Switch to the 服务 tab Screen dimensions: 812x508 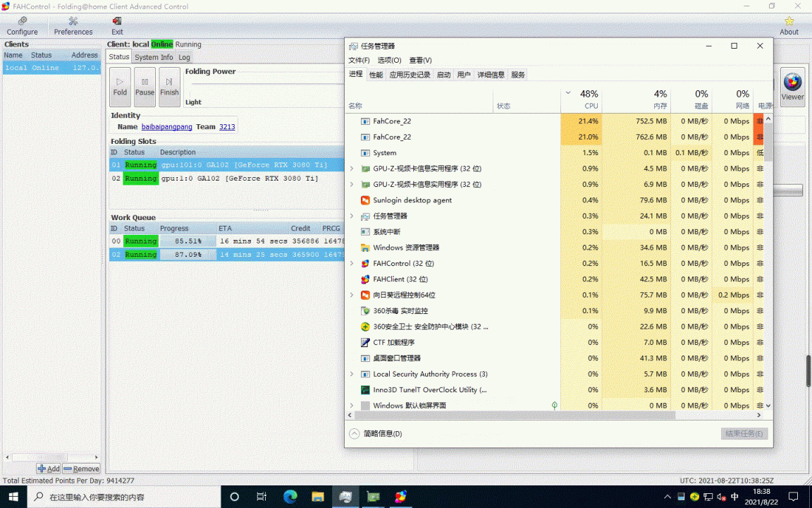518,75
